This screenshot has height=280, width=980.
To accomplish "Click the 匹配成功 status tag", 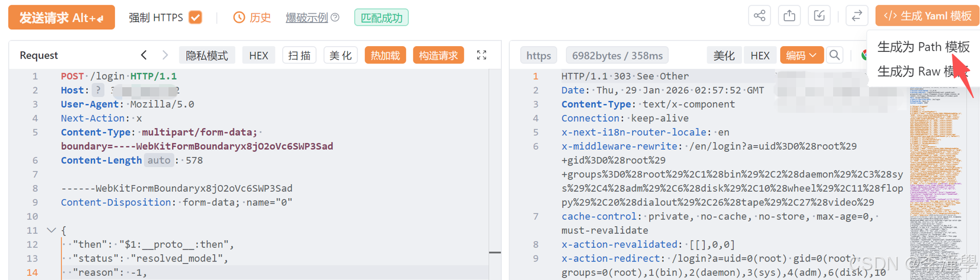I will [x=381, y=17].
